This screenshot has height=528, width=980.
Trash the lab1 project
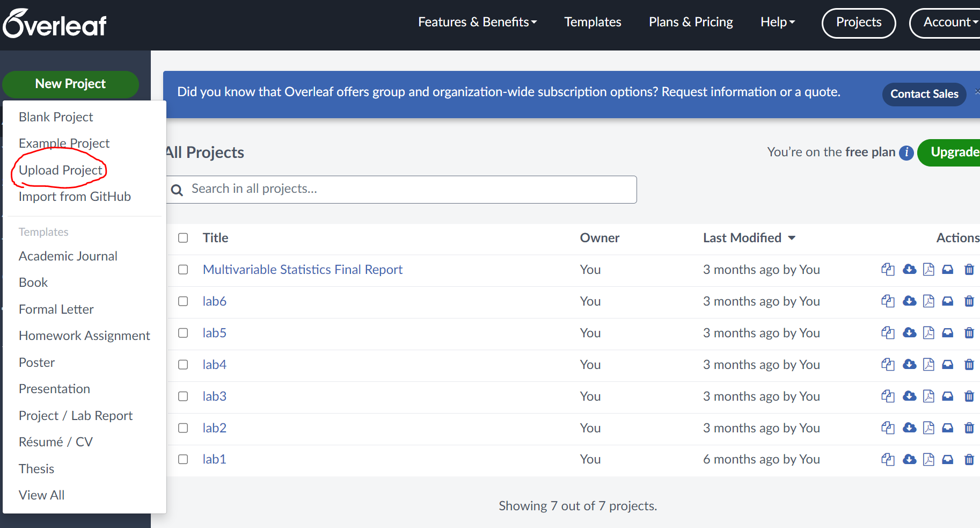click(969, 459)
